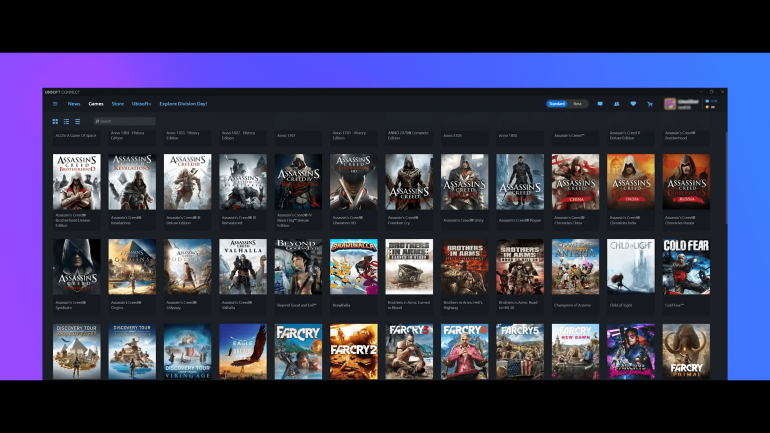Open Assassin's Creed Origins cover
Screen dimensions: 770x433
(132, 267)
